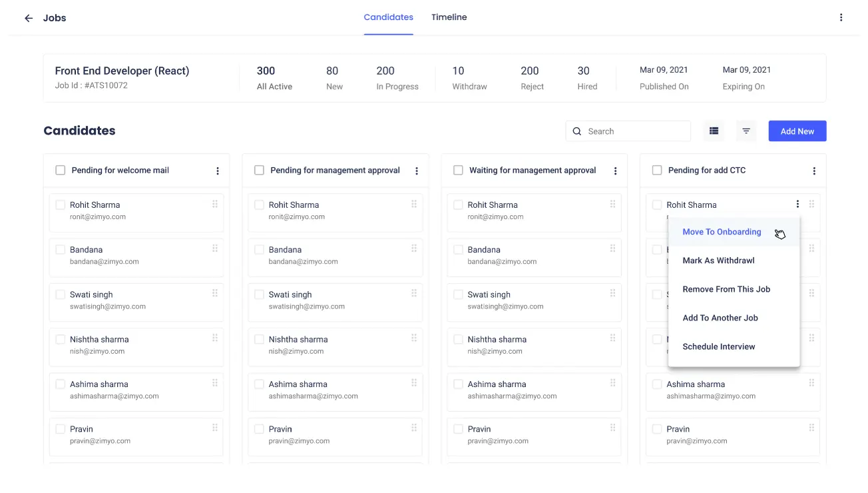The height and width of the screenshot is (493, 868).
Task: Click the search magnifier icon
Action: tap(576, 131)
